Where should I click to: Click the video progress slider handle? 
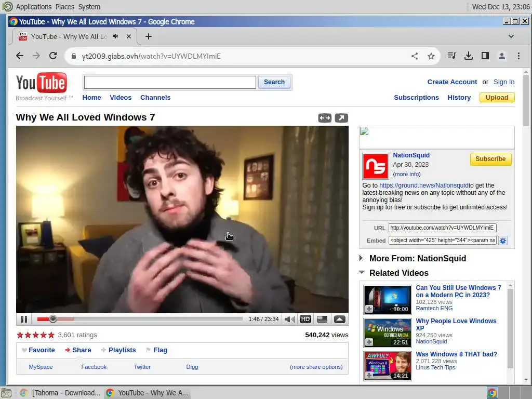click(x=52, y=319)
